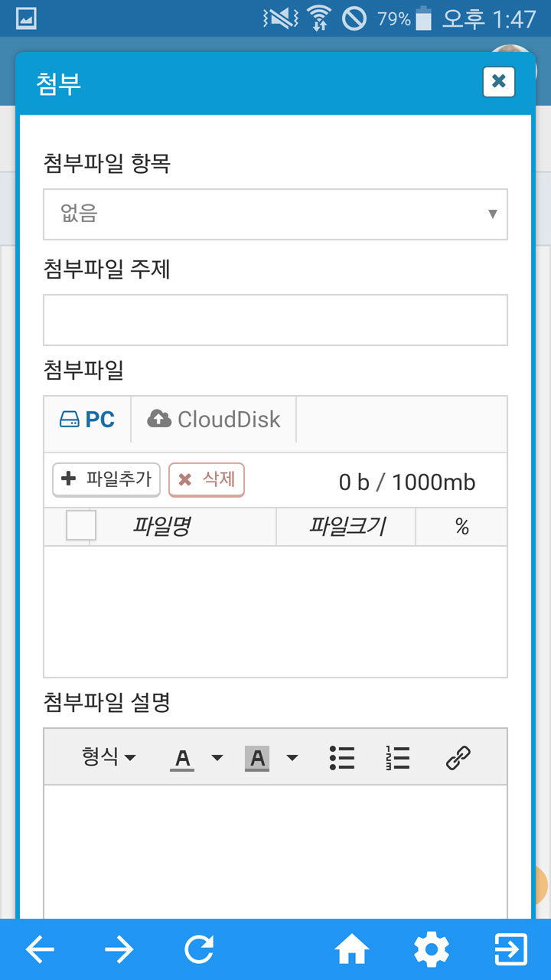551x980 pixels.
Task: Switch to the PC tab
Action: tap(87, 420)
